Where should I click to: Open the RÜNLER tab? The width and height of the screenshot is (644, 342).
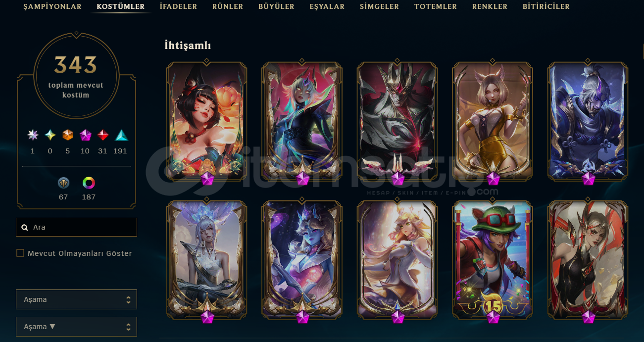[x=228, y=6]
